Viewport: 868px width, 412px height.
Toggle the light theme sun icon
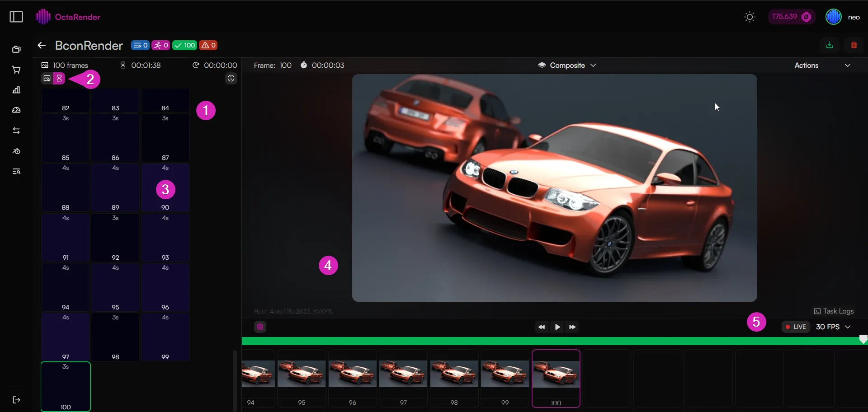tap(750, 17)
